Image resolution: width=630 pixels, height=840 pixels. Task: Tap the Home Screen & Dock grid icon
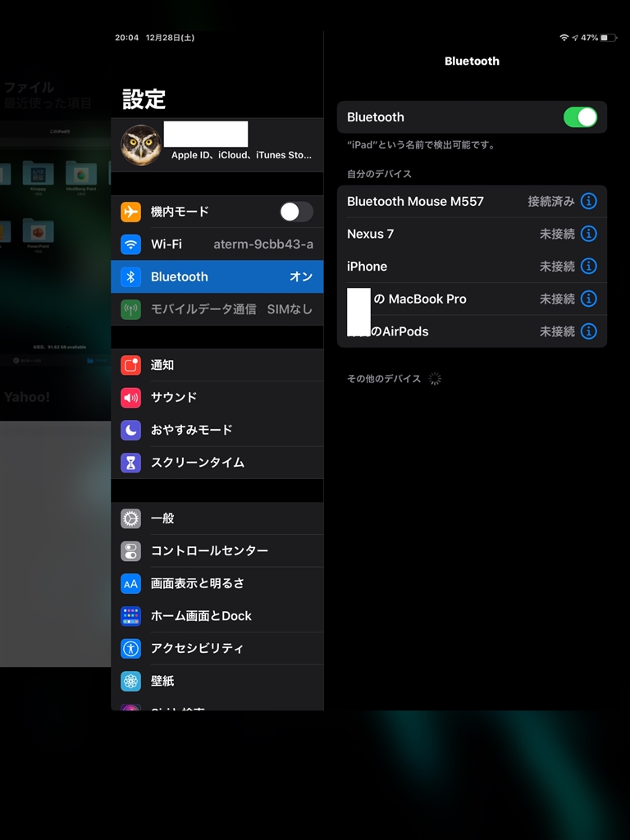(x=130, y=616)
